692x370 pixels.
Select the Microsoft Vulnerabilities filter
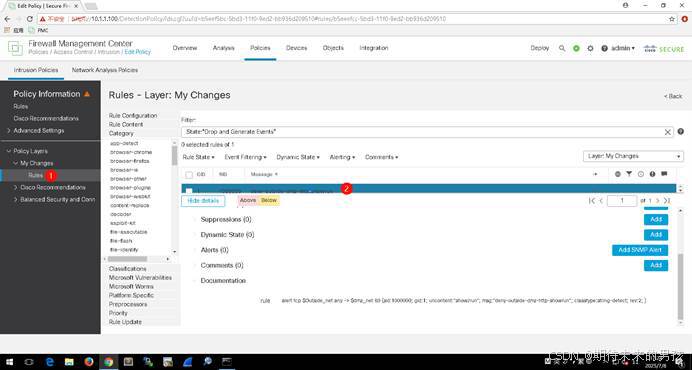140,278
